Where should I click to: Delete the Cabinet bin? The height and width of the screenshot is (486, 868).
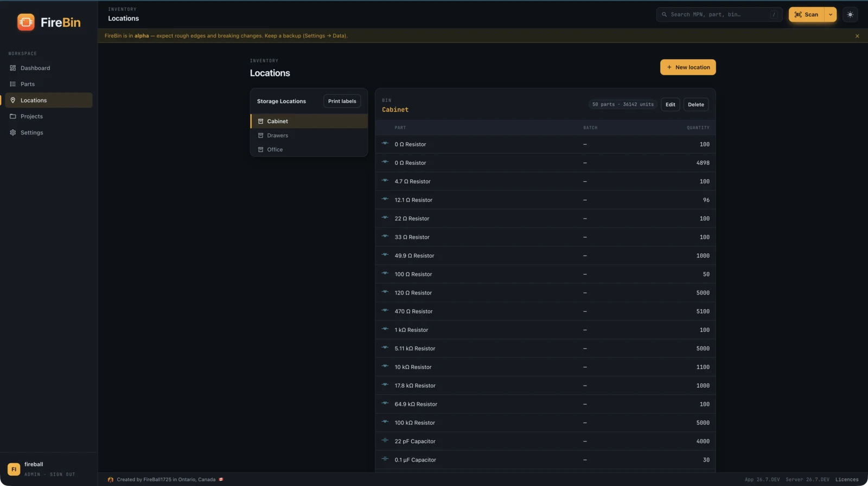tap(696, 105)
